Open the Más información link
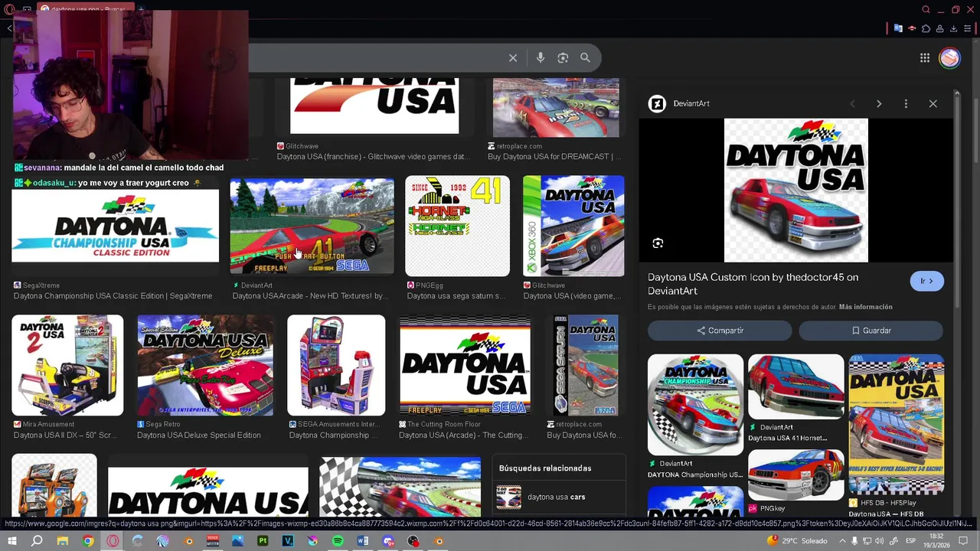Viewport: 980px width, 551px height. (865, 307)
